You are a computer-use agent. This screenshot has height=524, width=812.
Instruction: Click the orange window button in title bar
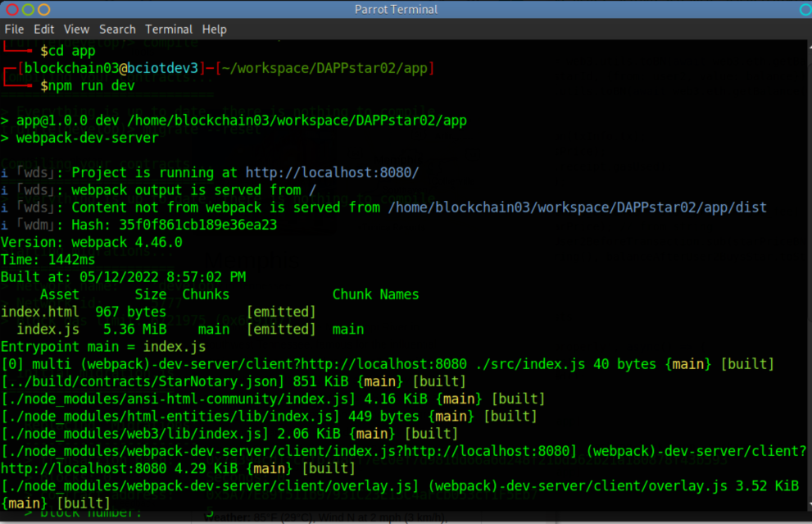tap(44, 9)
